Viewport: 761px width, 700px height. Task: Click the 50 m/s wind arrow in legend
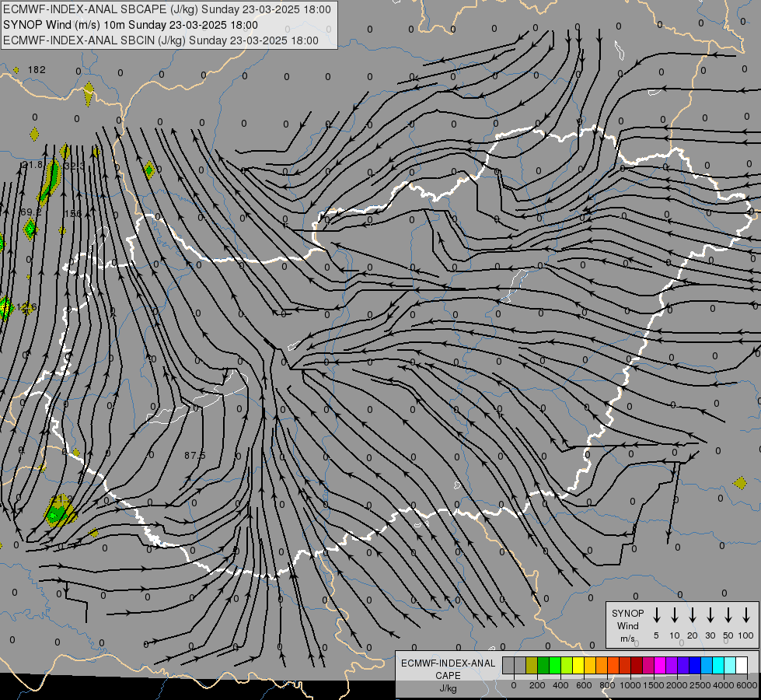tap(728, 615)
